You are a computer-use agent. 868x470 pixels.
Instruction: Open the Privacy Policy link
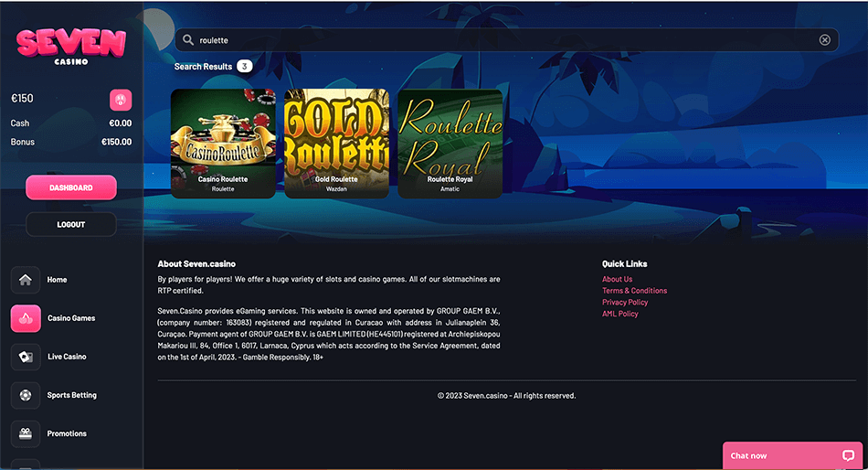click(x=625, y=302)
